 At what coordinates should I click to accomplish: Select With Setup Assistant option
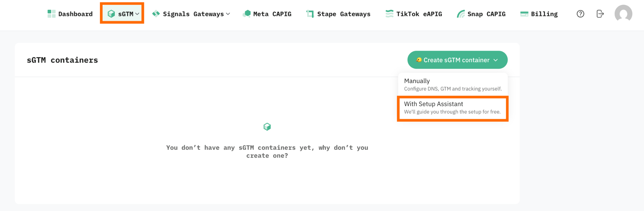point(453,108)
